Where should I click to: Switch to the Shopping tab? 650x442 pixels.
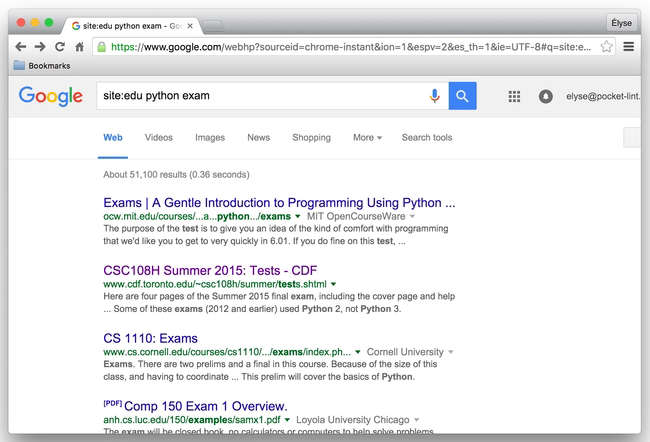pos(311,138)
